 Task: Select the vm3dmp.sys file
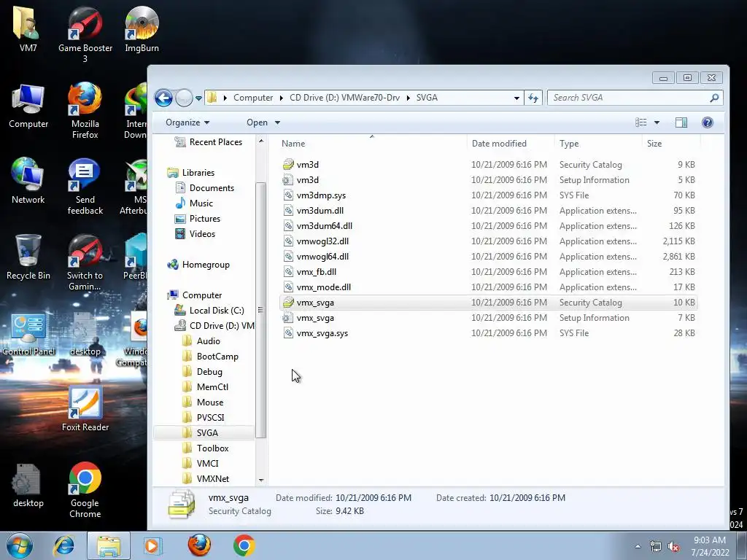(488, 195)
